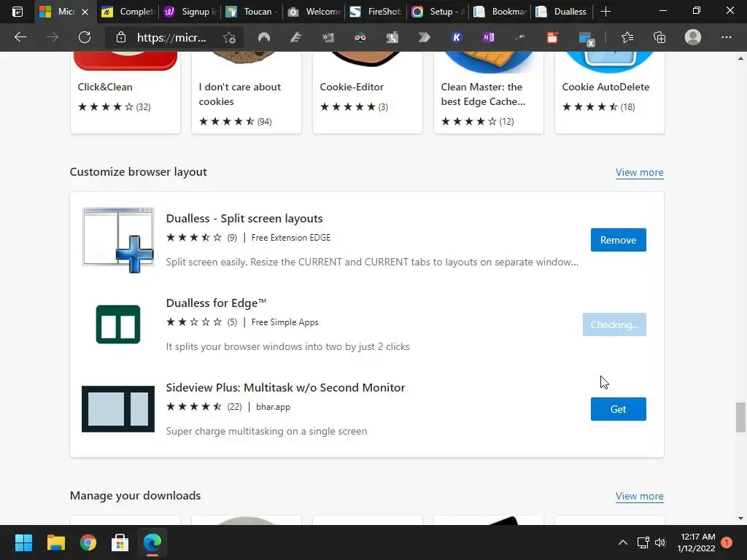View more Manage your downloads extensions
Viewport: 747px width, 560px height.
639,496
